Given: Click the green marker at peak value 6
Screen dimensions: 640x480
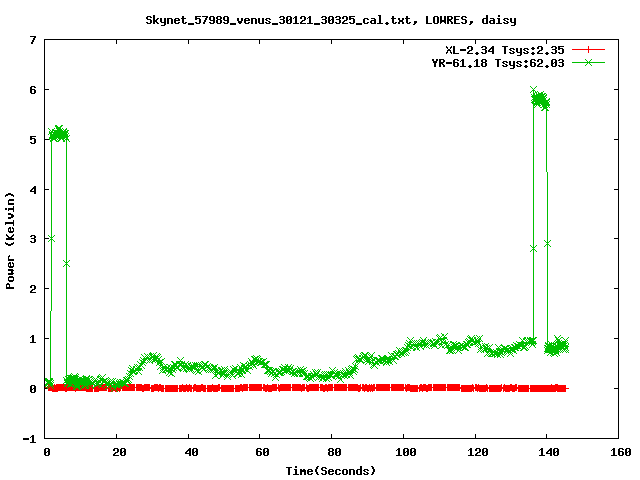Looking at the screenshot, I should (533, 90).
